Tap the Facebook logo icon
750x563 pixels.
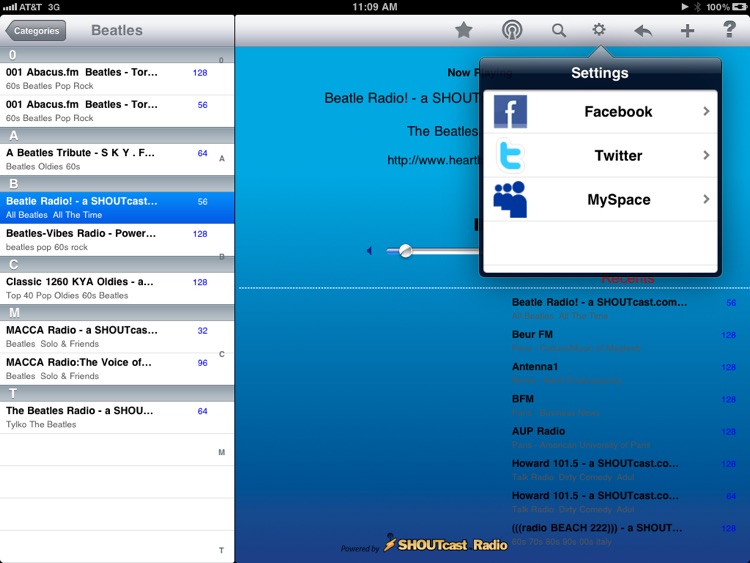(510, 111)
